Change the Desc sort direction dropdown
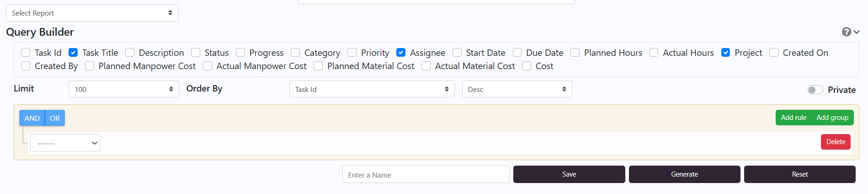 pyautogui.click(x=517, y=89)
